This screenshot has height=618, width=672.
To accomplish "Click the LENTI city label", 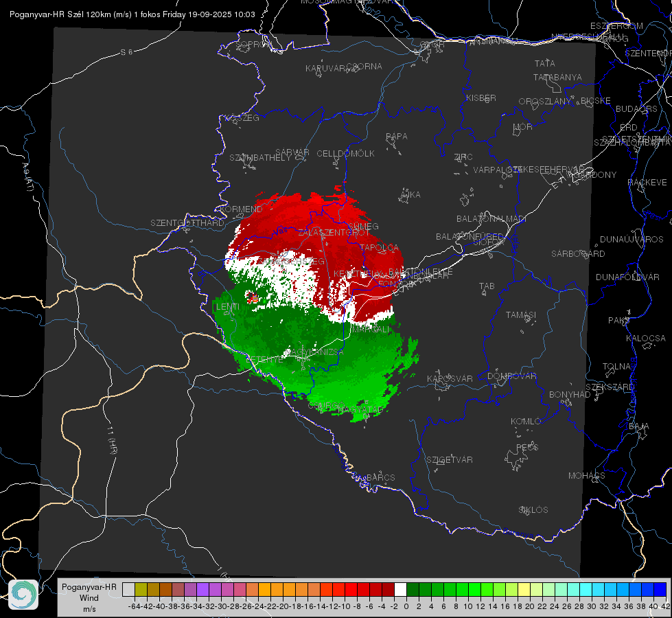I will [228, 307].
